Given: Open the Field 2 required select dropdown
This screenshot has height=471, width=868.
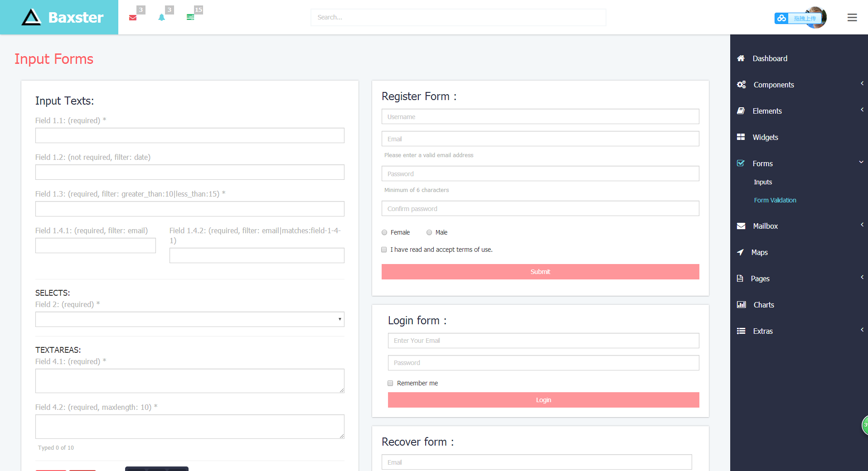Looking at the screenshot, I should pyautogui.click(x=190, y=319).
